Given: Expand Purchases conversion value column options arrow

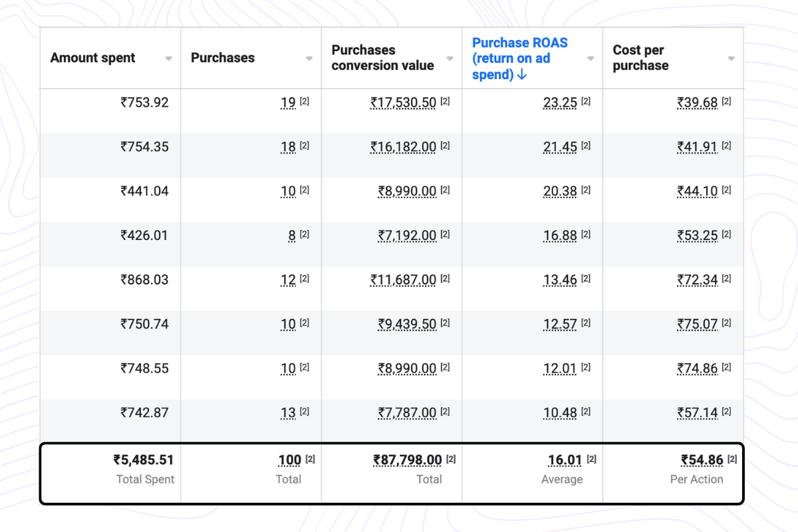Looking at the screenshot, I should (x=450, y=59).
